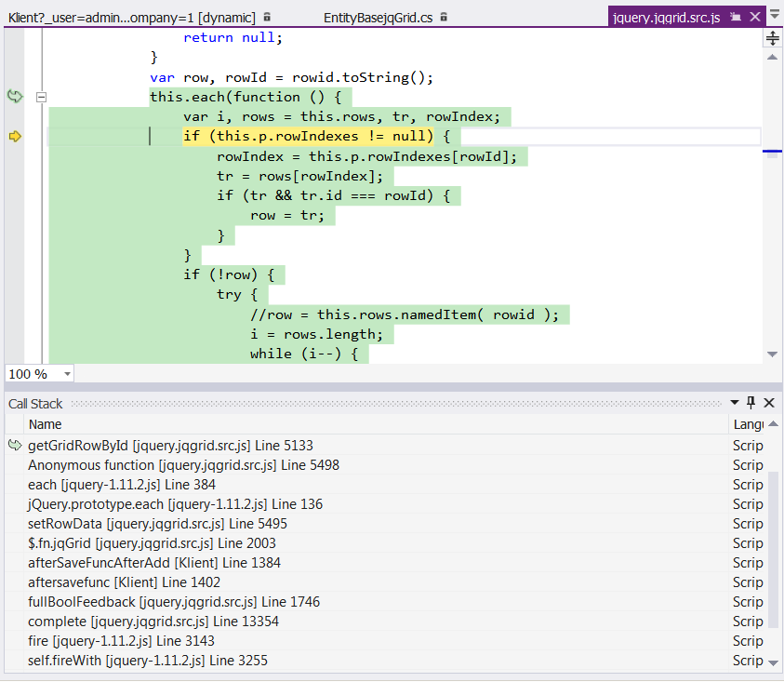
Task: Click the highlighted rowIndexes != null statement
Action: pos(309,136)
